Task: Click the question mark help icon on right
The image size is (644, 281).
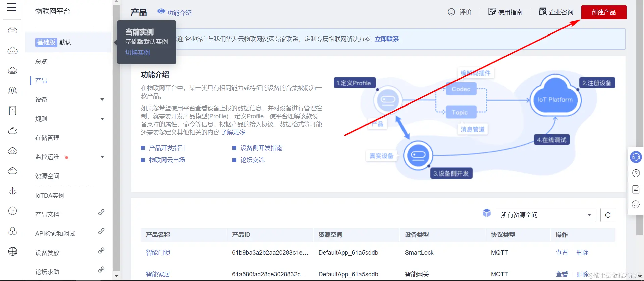Action: pyautogui.click(x=636, y=173)
